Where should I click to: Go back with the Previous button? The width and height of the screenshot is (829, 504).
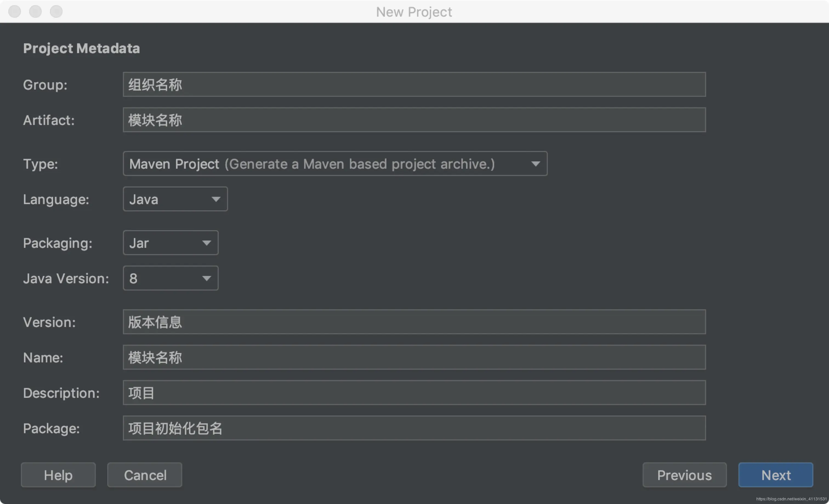point(684,475)
